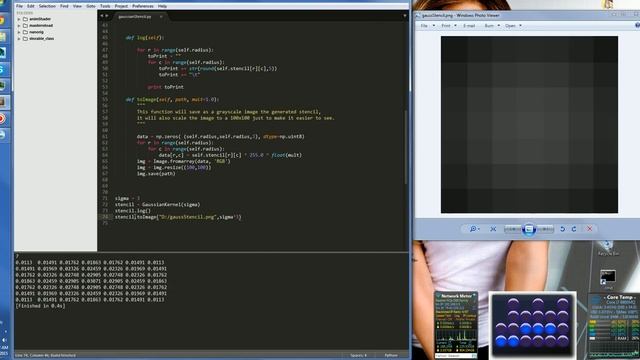Open the Tools menu
The height and width of the screenshot is (360, 640).
pos(105,6)
